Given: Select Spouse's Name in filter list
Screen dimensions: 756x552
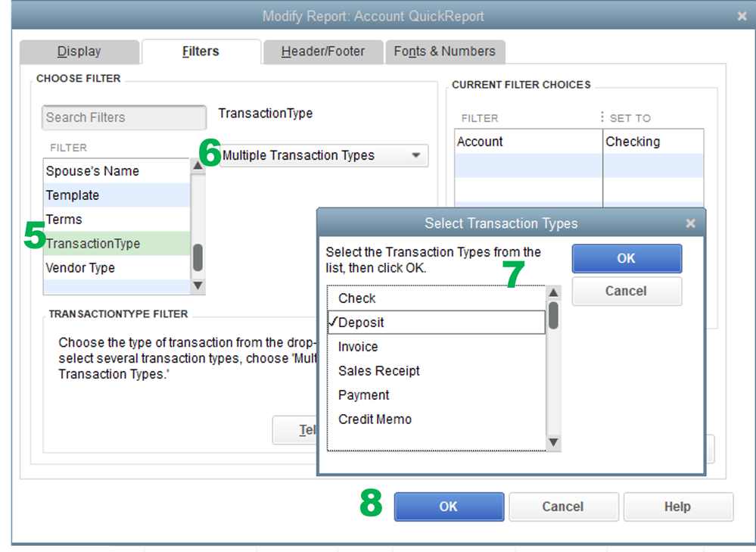Looking at the screenshot, I should click(117, 171).
